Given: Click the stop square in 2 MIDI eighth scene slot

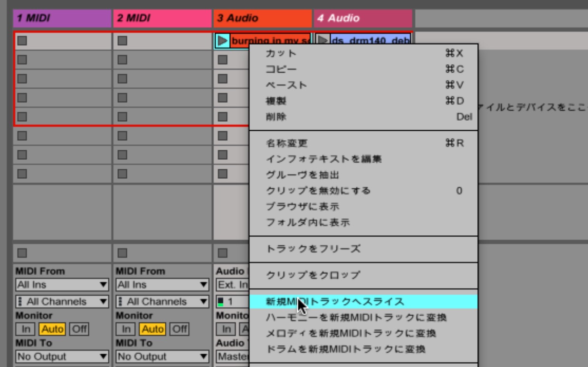Looking at the screenshot, I should (123, 174).
